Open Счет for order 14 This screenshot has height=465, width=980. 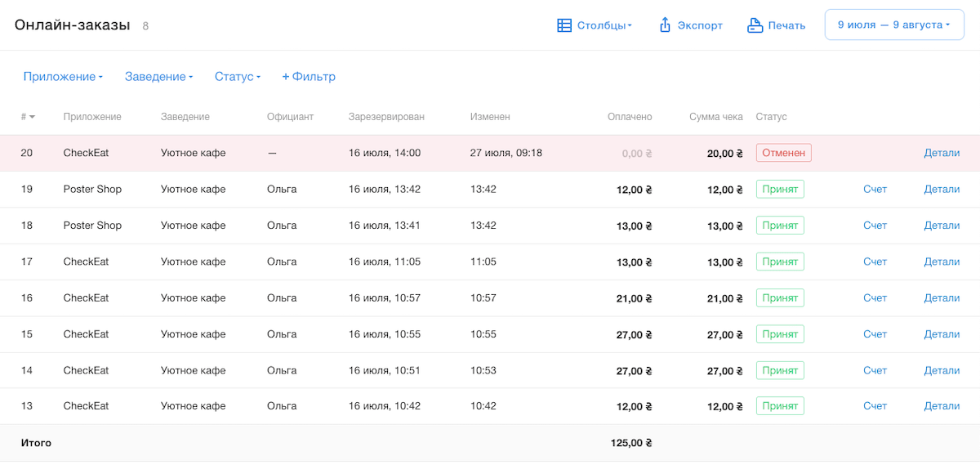click(875, 370)
